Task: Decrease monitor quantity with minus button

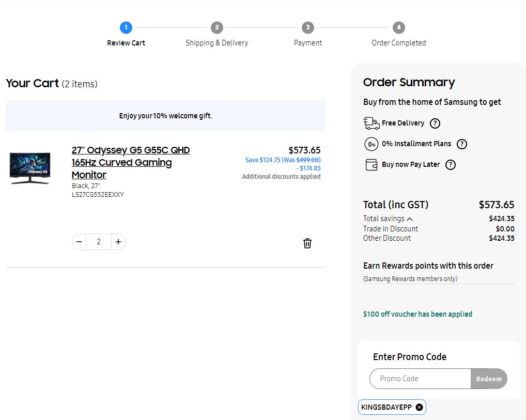Action: point(79,242)
